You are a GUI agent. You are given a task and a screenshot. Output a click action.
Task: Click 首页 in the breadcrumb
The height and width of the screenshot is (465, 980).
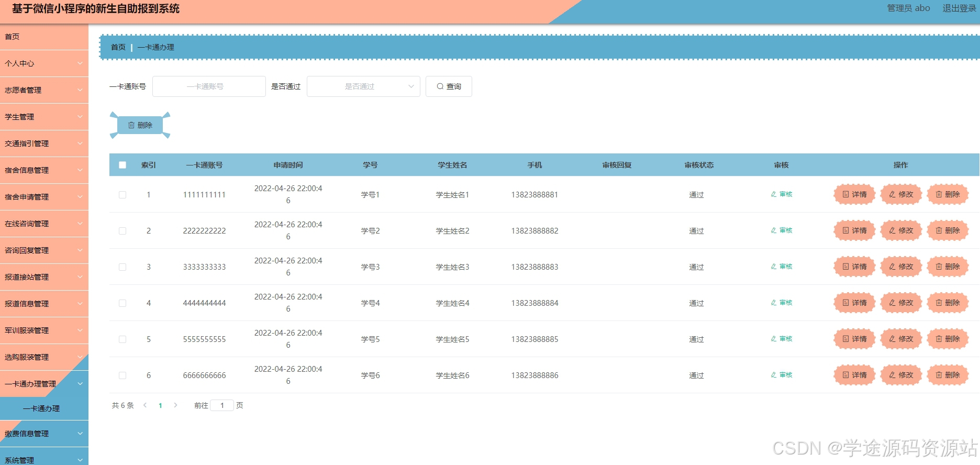118,47
